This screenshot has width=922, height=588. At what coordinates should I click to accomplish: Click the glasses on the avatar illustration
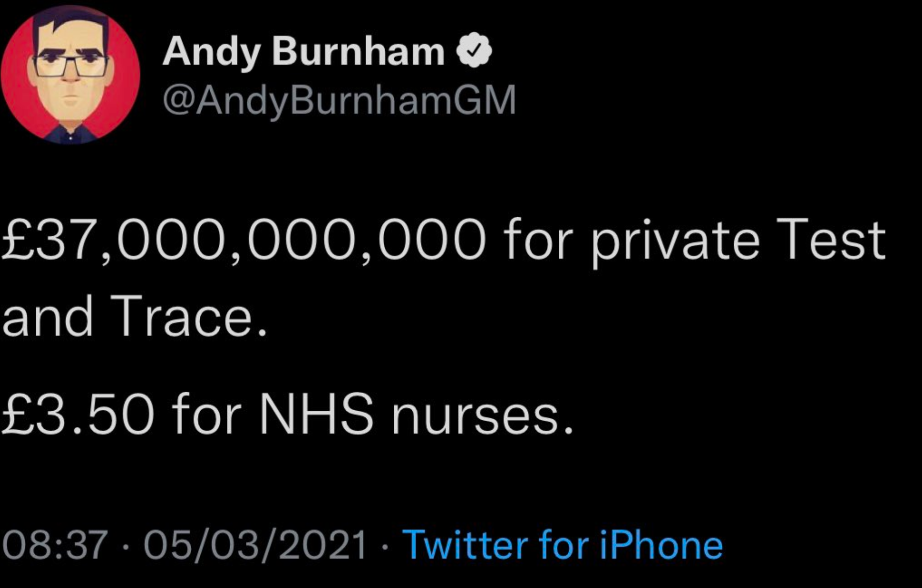pyautogui.click(x=71, y=64)
